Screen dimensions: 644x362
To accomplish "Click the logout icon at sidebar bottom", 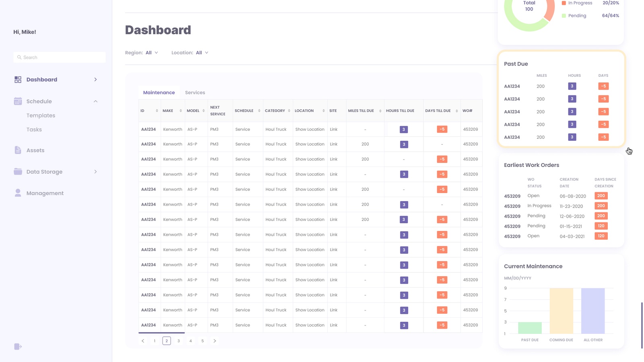I will (18, 347).
